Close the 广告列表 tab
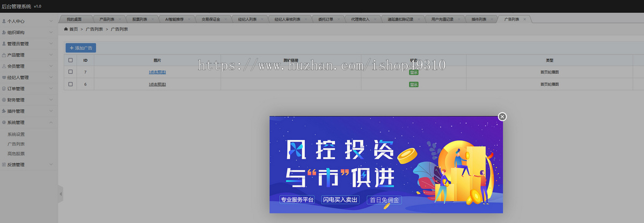644x223 pixels. [x=525, y=19]
